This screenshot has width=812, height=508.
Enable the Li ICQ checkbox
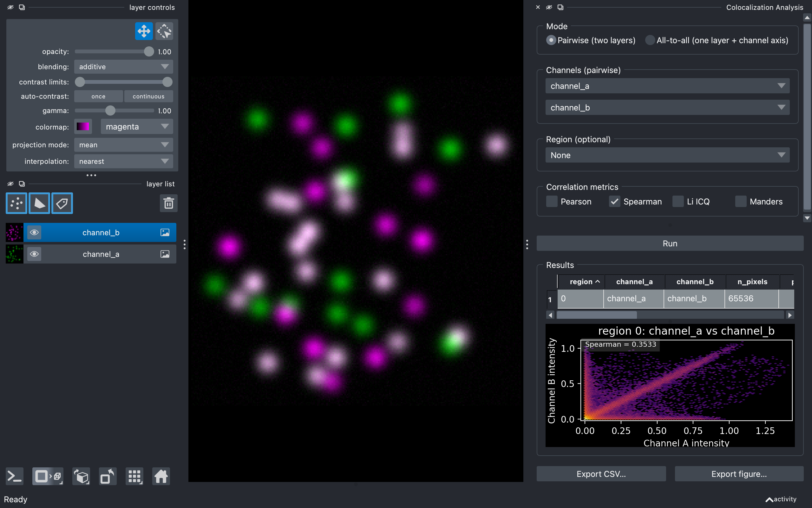(x=678, y=202)
